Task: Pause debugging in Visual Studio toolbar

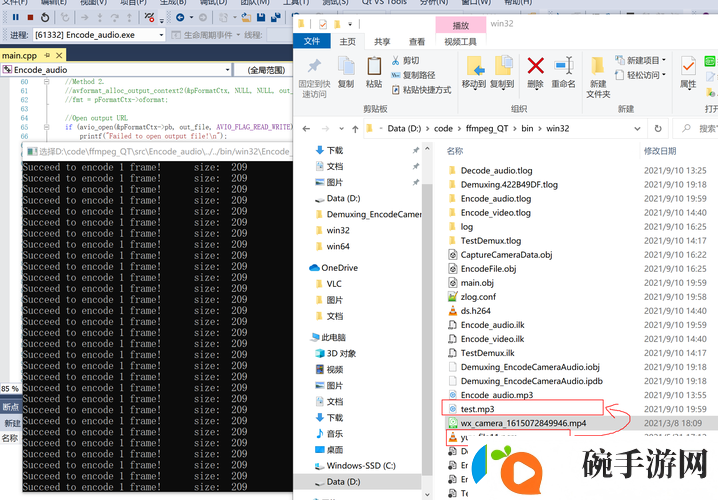Action: click(16, 17)
